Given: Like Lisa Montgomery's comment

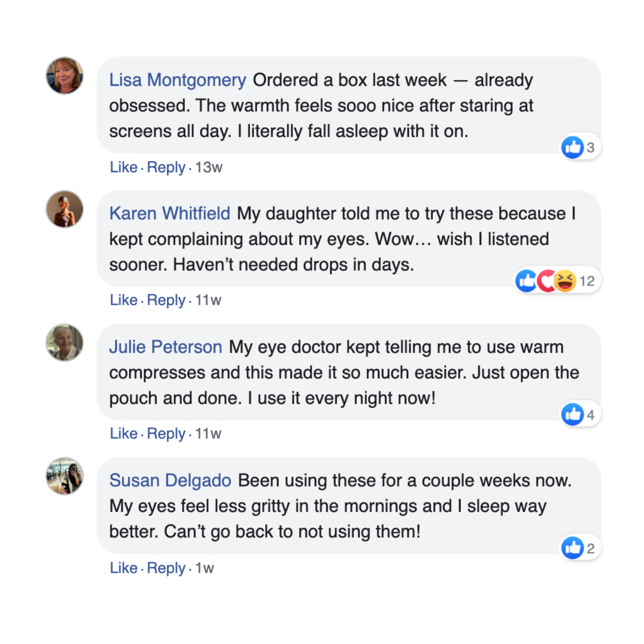Looking at the screenshot, I should pos(124,167).
